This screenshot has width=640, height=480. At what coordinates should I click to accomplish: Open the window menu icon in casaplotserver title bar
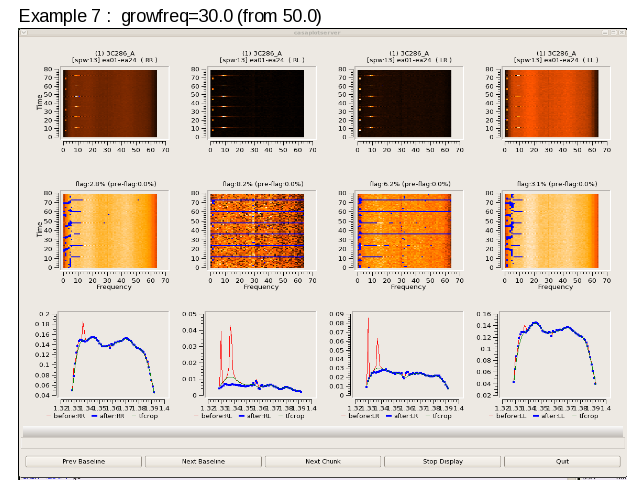[24, 32]
